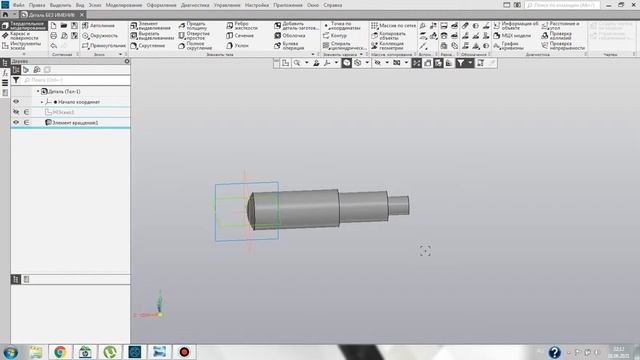This screenshot has width=640, height=360.
Task: Expand the Начало координат tree node
Action: point(42,102)
